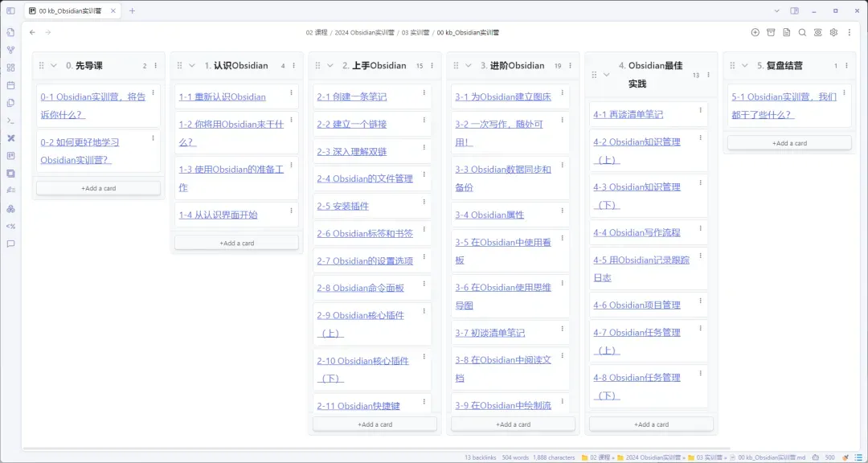Open the daily note calendar icon
This screenshot has height=463, width=868.
tap(10, 85)
